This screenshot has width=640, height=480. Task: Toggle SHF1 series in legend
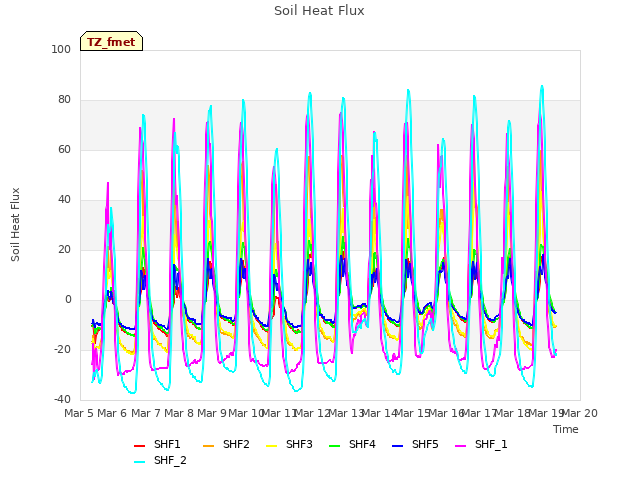(157, 444)
